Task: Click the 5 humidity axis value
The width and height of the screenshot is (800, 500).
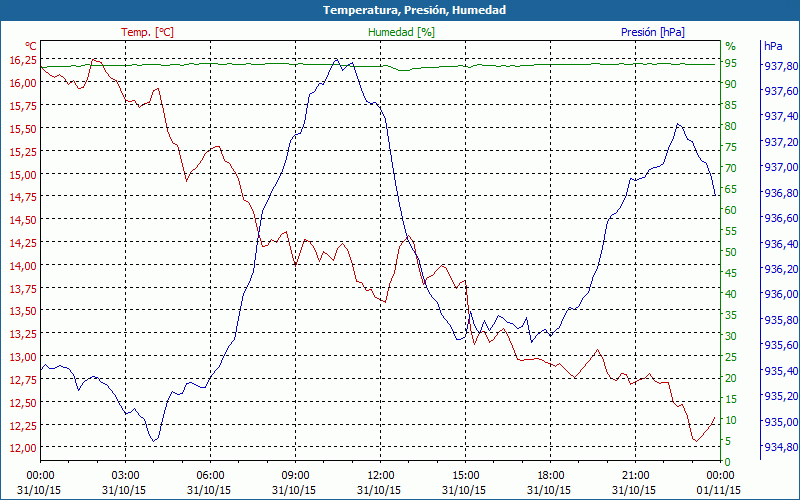Action: click(x=728, y=441)
